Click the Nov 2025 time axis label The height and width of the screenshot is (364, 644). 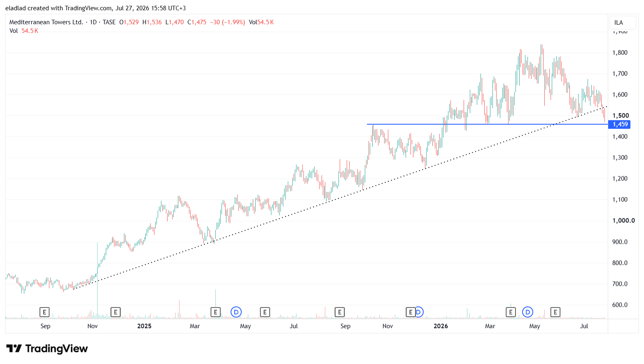(x=388, y=326)
